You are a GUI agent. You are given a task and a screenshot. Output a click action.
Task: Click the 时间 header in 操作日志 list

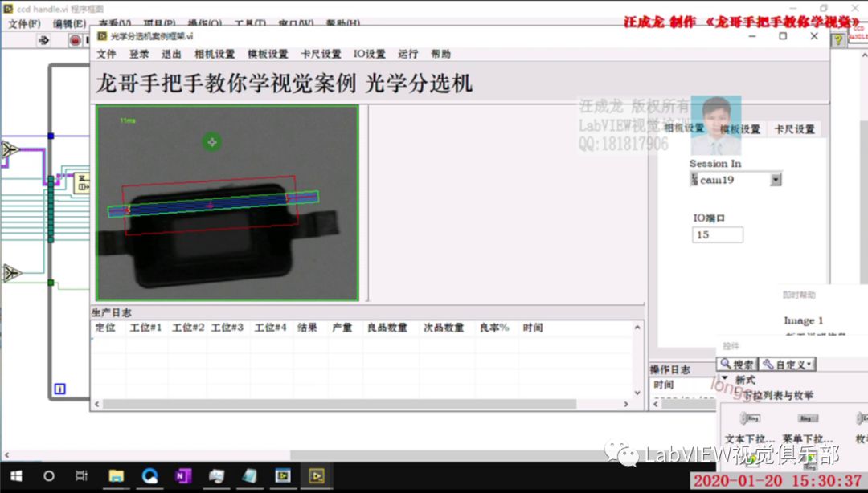(663, 385)
